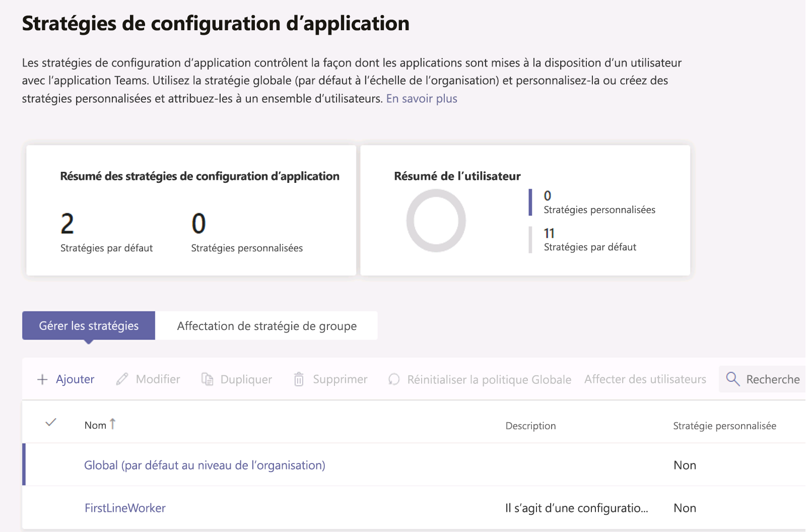This screenshot has height=532, width=810.
Task: Click the Supprimer button label
Action: pyautogui.click(x=340, y=379)
